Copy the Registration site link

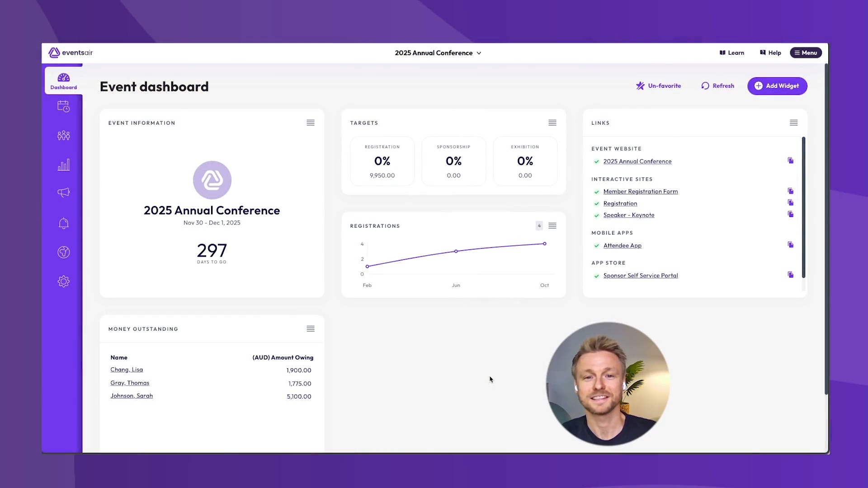791,203
